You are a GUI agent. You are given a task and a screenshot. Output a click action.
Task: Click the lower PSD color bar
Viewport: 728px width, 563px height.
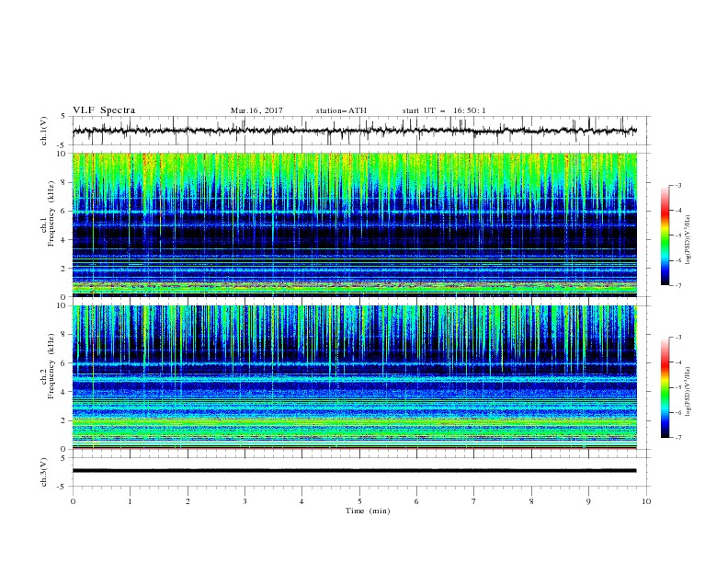point(665,387)
